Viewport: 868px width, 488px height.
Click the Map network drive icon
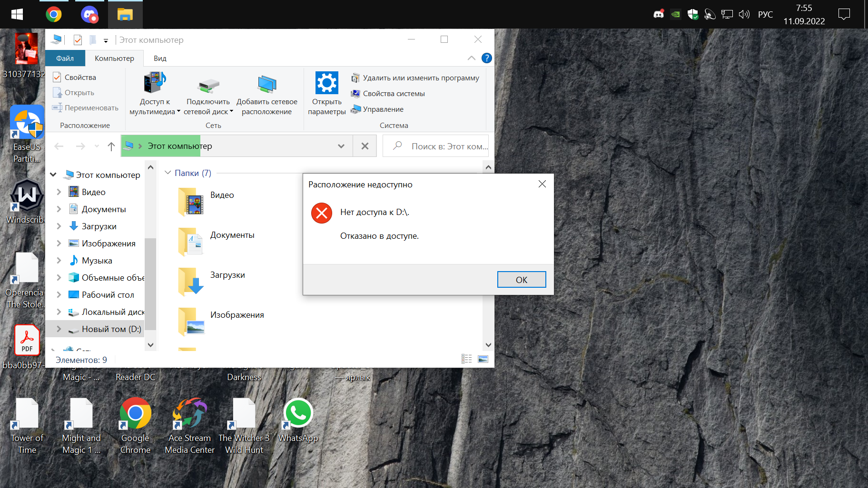point(208,86)
